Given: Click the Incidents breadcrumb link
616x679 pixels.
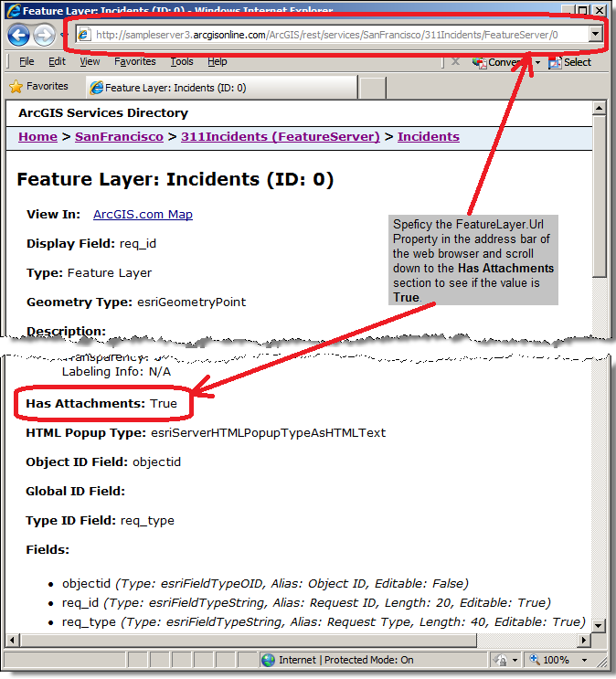Looking at the screenshot, I should pos(429,137).
